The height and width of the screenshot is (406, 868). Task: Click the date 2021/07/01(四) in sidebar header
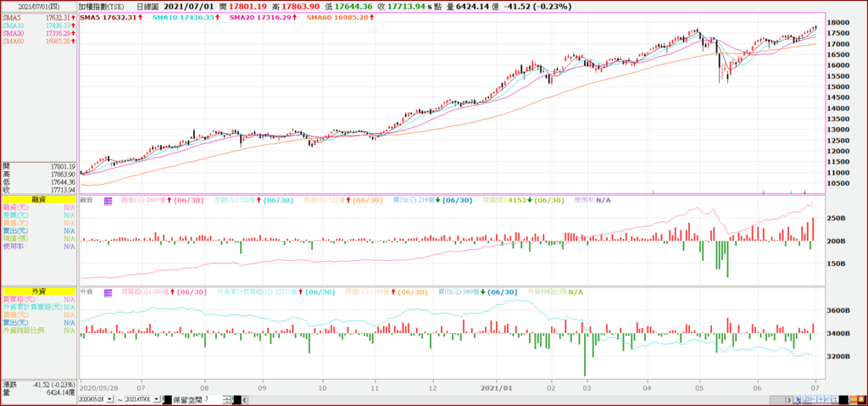(39, 7)
